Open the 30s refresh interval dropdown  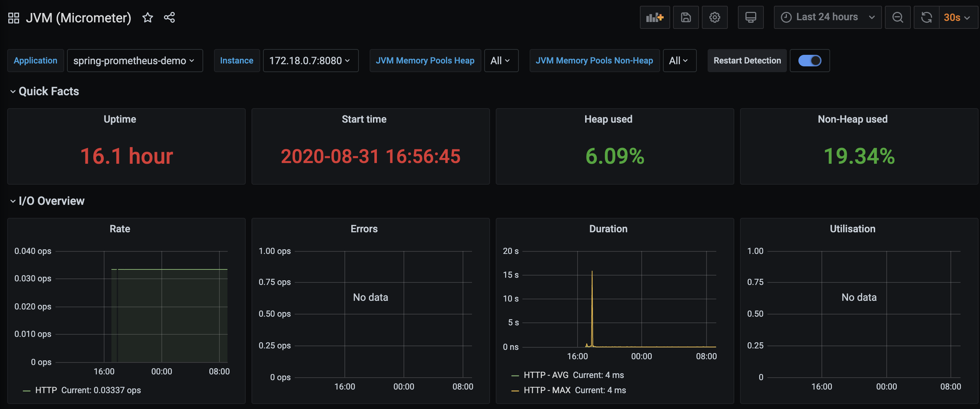(x=957, y=18)
